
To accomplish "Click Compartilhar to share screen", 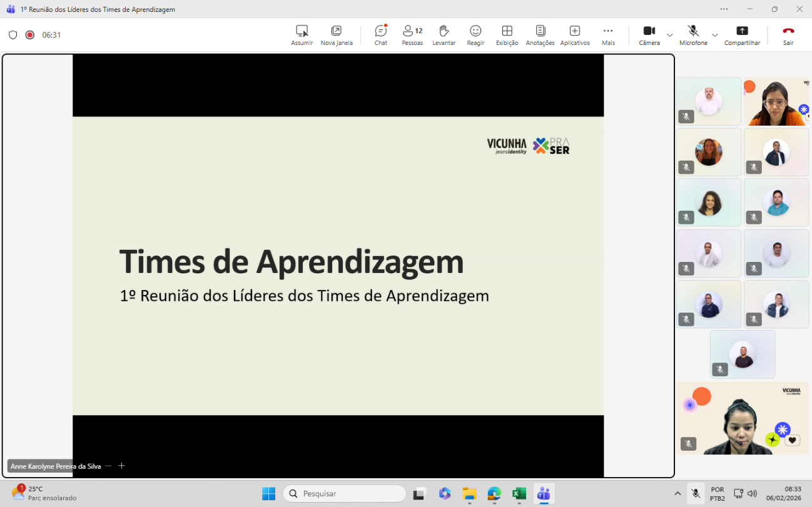I will pos(742,35).
